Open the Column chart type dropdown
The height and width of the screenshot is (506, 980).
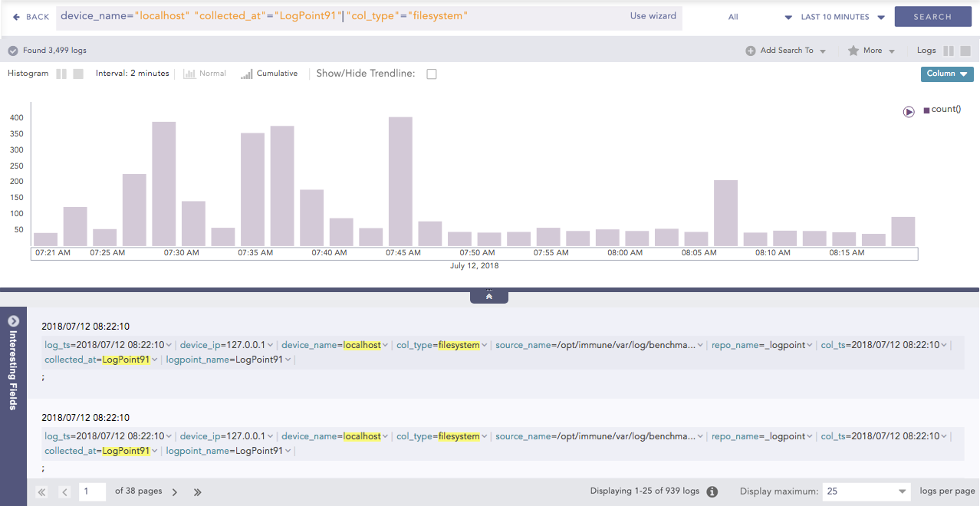pyautogui.click(x=947, y=74)
